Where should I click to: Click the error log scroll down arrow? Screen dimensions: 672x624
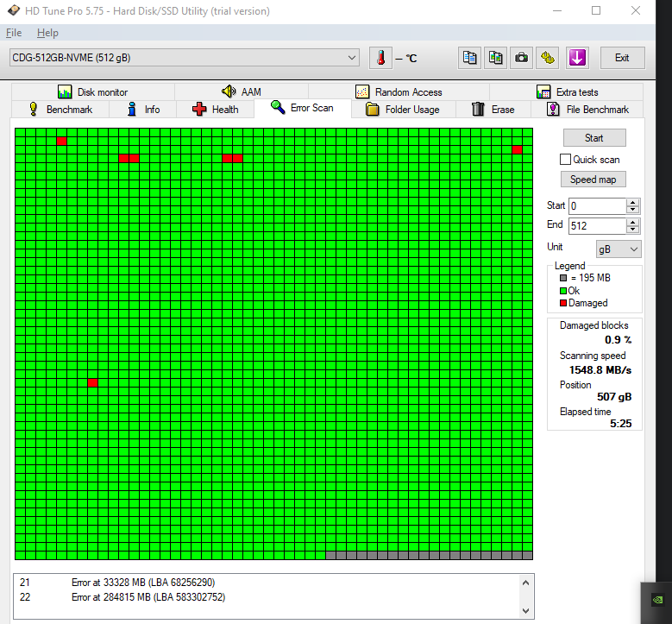pos(526,610)
